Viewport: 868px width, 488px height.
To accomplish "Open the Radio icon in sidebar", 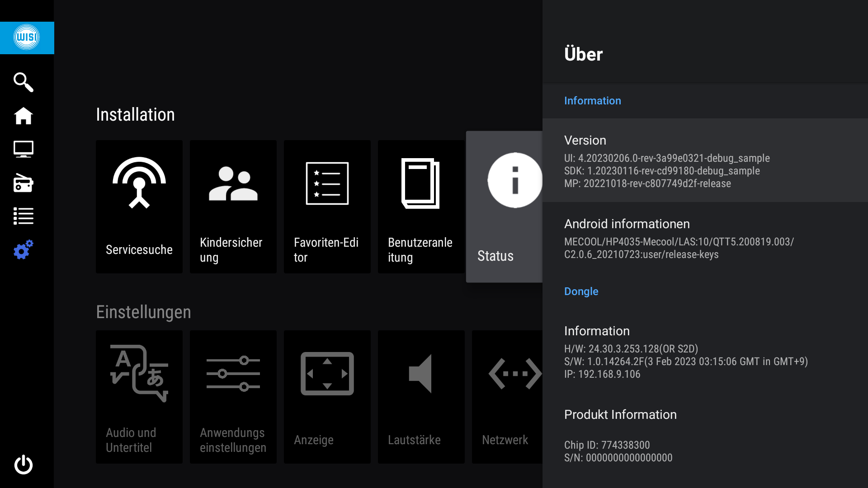I will point(24,183).
